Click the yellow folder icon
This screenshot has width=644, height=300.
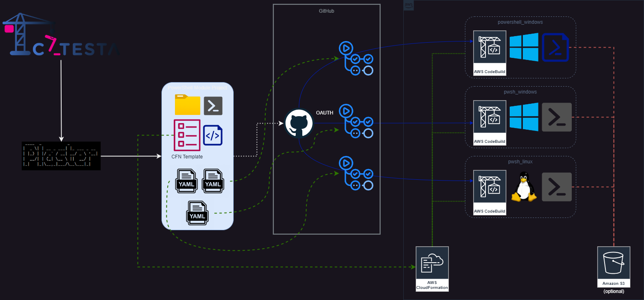tap(187, 105)
